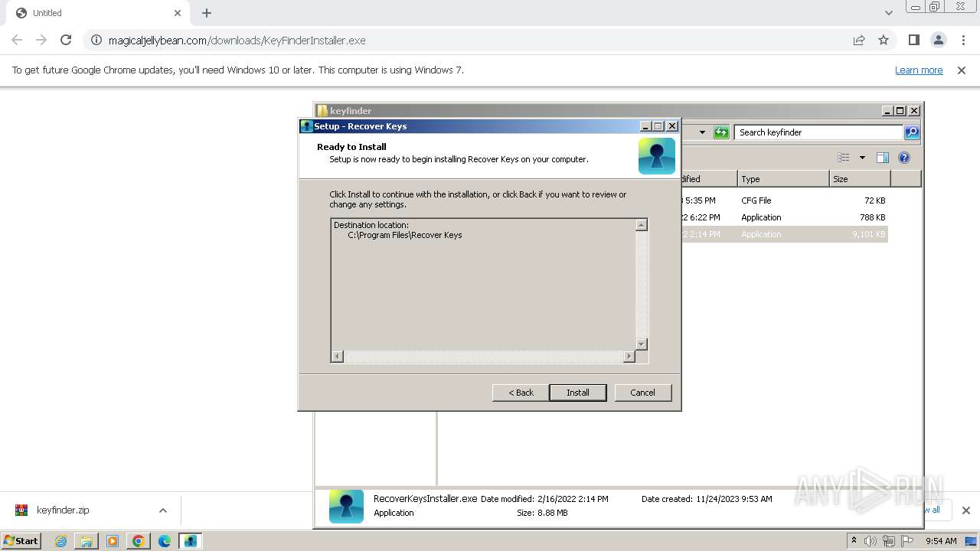Bookmark this tab with star icon
980x551 pixels.
[884, 40]
